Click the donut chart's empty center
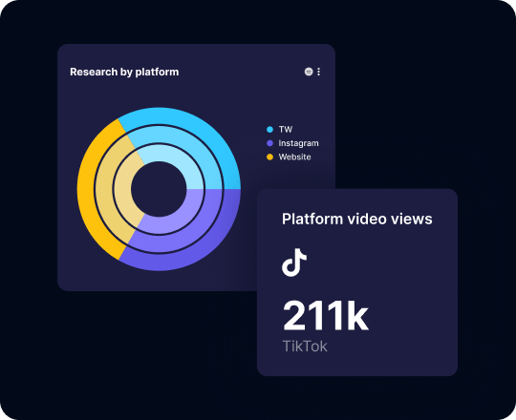The width and height of the screenshot is (516, 420). point(159,189)
